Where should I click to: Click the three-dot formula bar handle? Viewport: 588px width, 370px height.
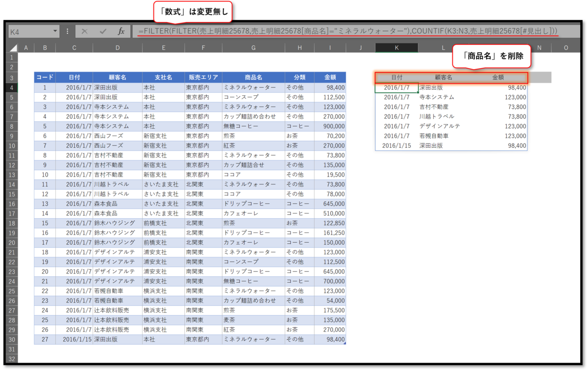click(x=68, y=31)
